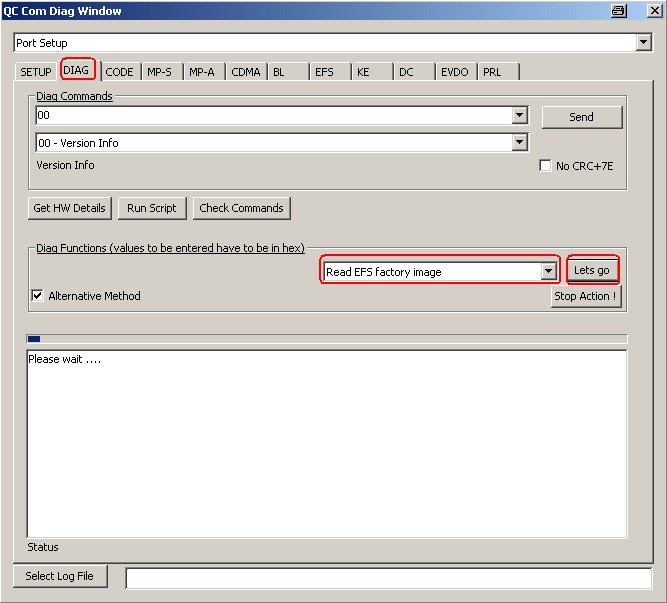Click the progress bar above status log
This screenshot has height=603, width=667.
pos(327,339)
